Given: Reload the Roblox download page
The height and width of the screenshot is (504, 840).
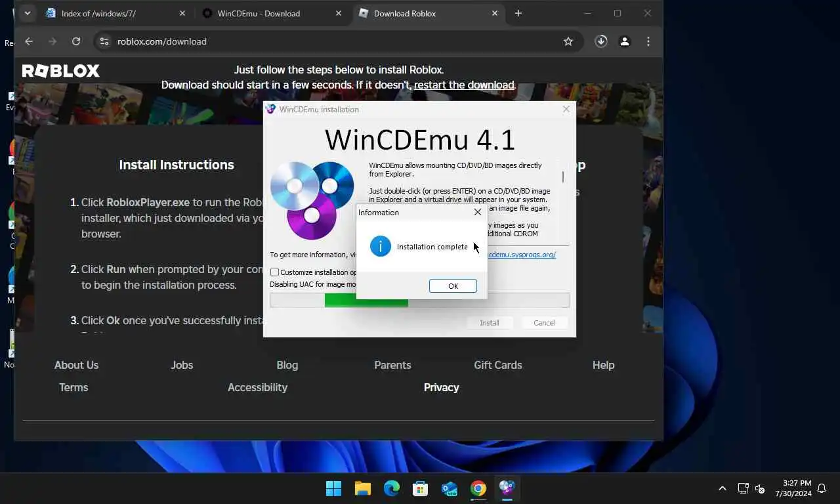Looking at the screenshot, I should click(x=76, y=41).
